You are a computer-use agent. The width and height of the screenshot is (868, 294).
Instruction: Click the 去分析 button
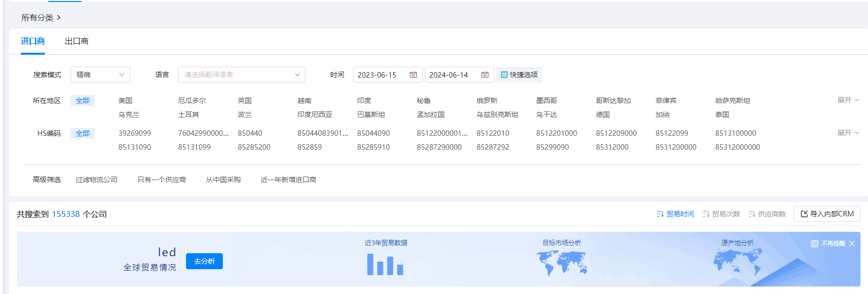coord(204,261)
